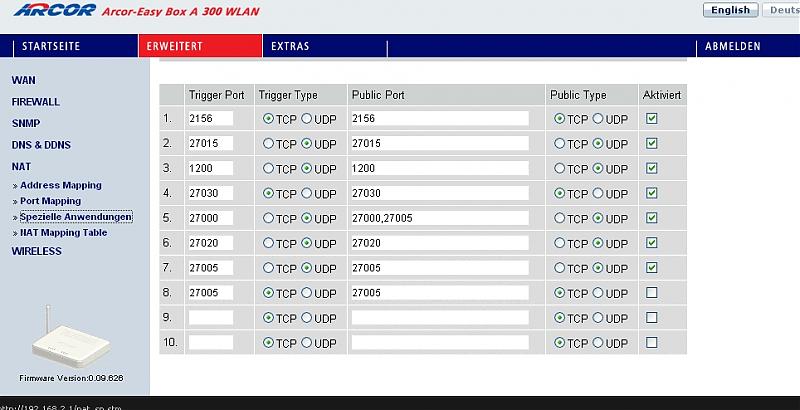Switch language to Deutsch

click(782, 10)
